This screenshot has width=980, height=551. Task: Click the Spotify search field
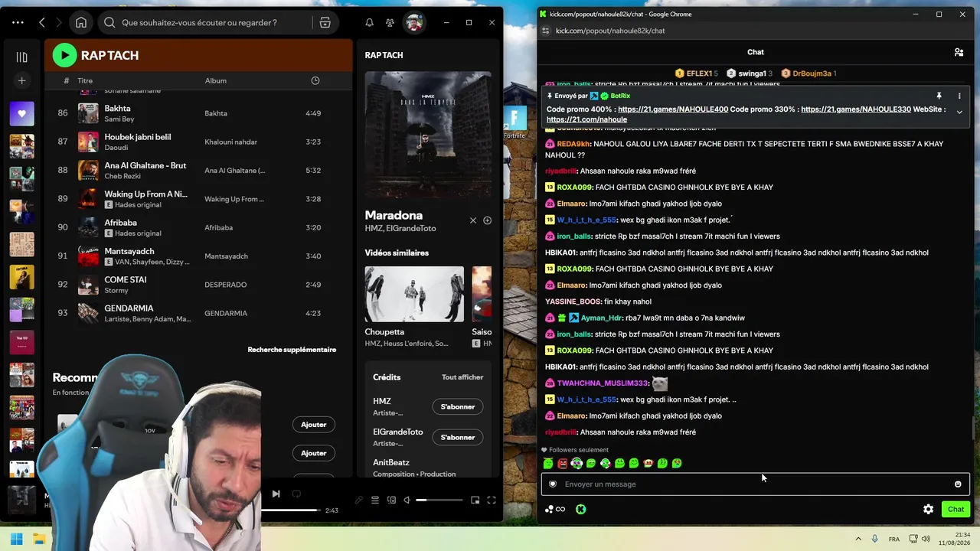point(207,23)
